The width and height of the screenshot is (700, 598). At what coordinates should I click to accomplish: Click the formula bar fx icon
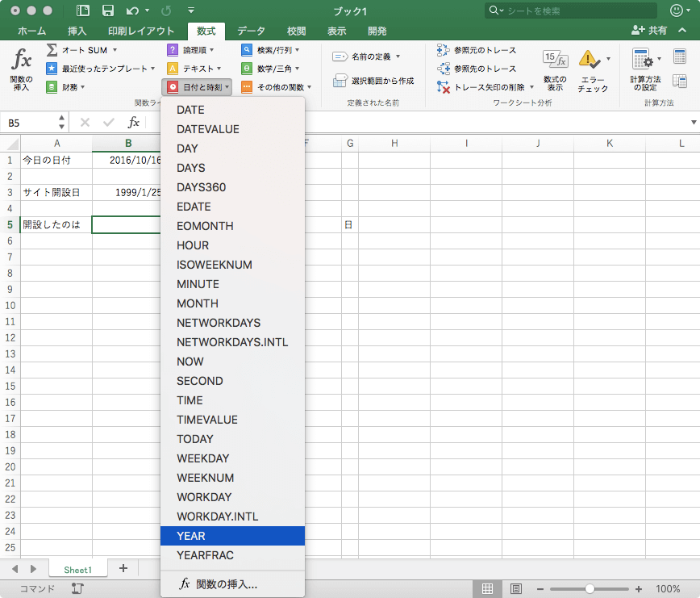(134, 123)
